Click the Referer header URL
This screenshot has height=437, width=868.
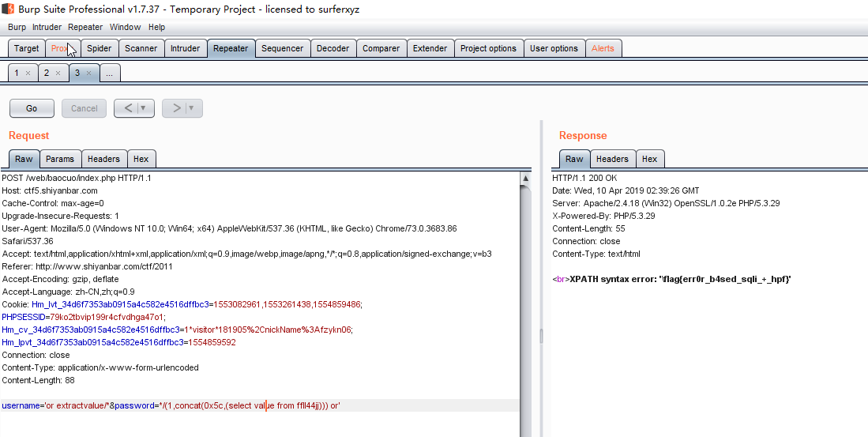pyautogui.click(x=104, y=266)
